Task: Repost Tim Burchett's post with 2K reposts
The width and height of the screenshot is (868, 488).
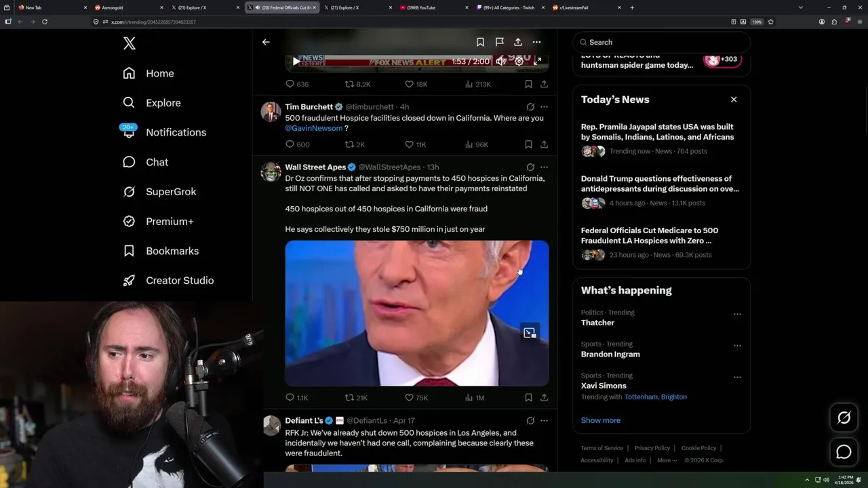Action: click(355, 144)
